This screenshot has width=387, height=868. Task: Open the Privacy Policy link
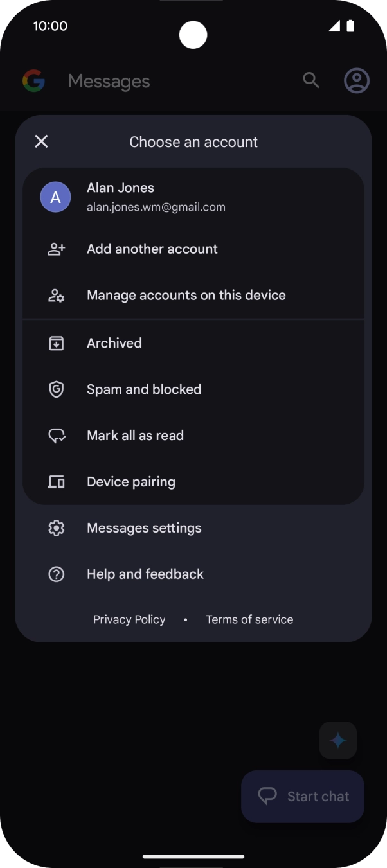coord(129,619)
